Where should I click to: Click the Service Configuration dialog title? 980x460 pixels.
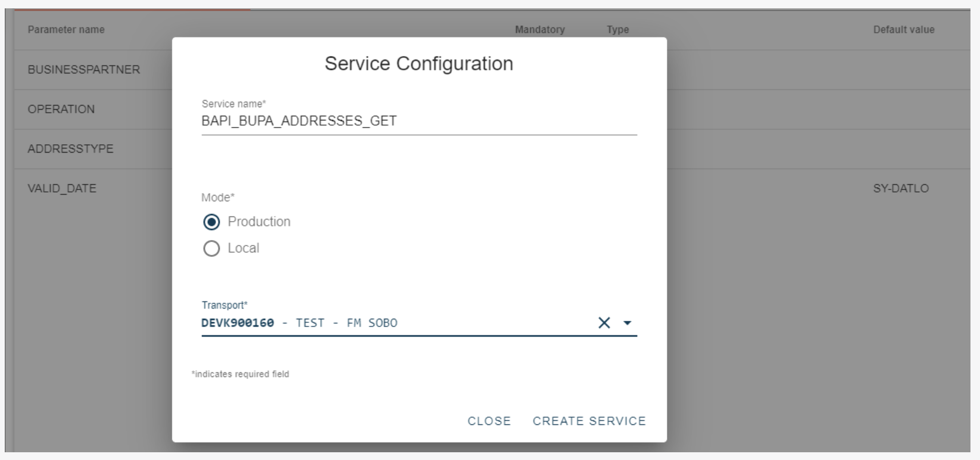pos(419,64)
